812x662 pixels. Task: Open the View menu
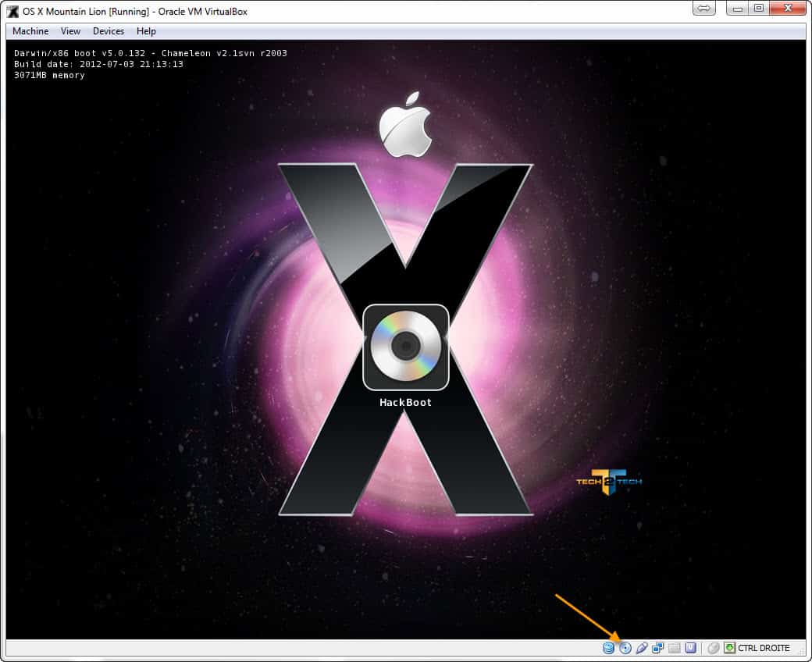point(70,31)
